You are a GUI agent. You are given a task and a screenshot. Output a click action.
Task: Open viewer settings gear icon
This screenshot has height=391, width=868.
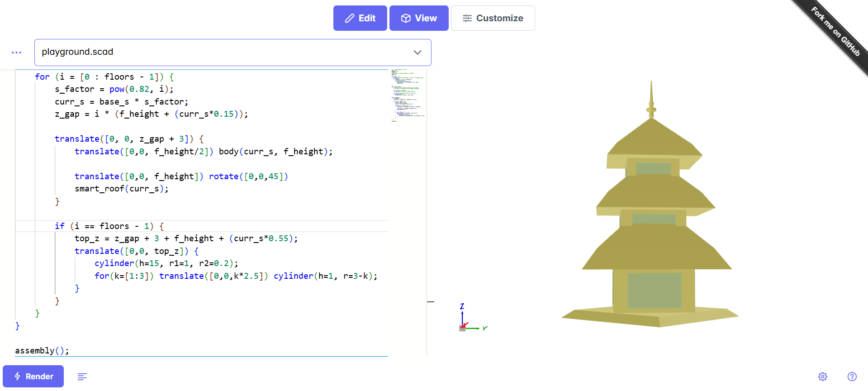823,377
